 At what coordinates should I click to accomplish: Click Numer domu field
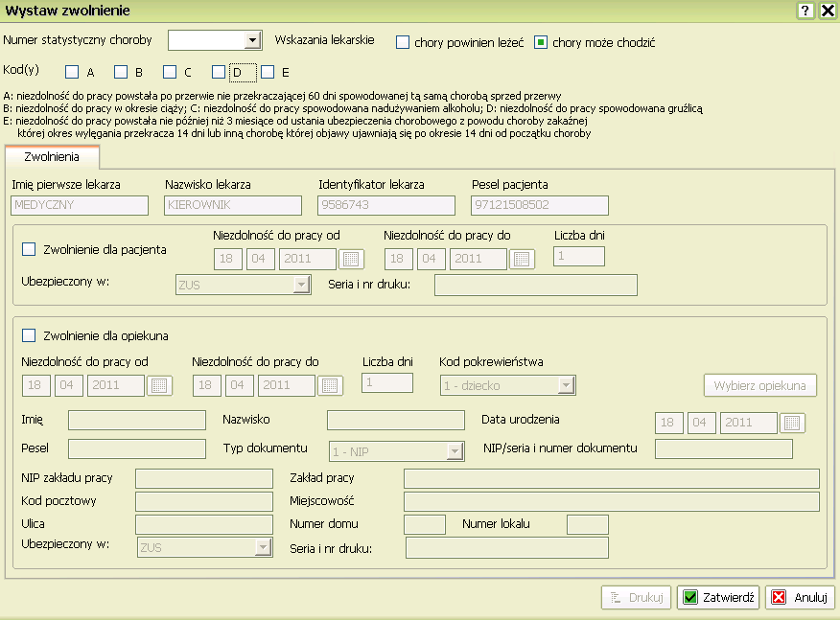[x=425, y=525]
